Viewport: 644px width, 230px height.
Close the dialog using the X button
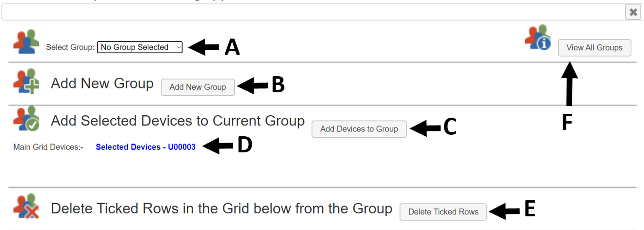click(x=633, y=12)
